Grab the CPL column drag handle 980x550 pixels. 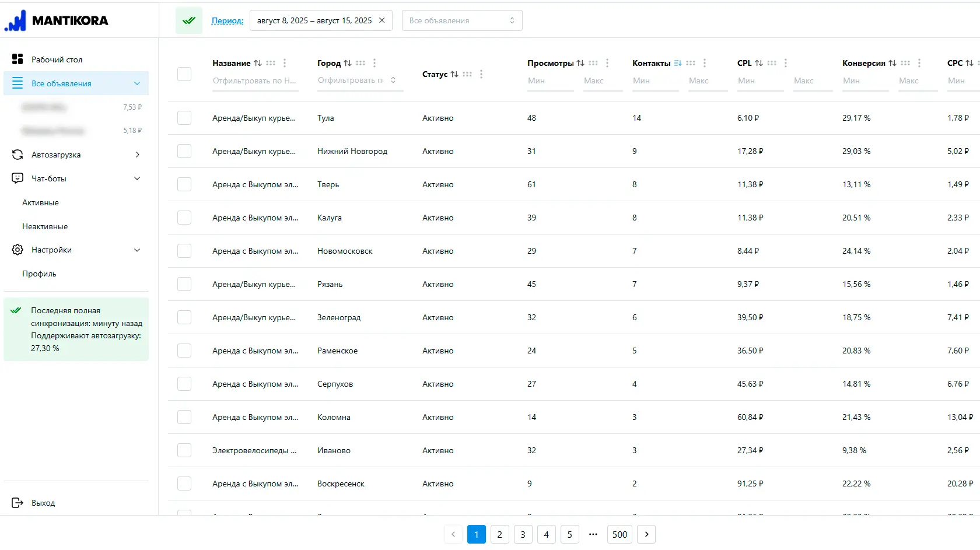click(x=772, y=63)
